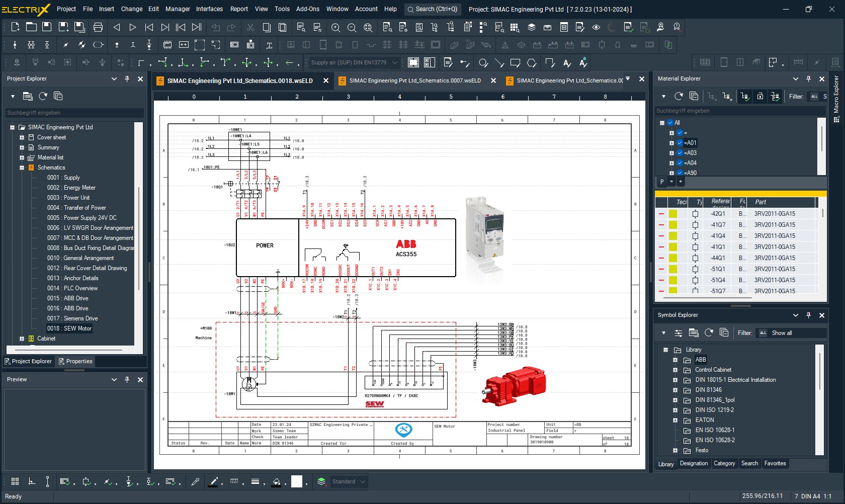Image resolution: width=845 pixels, height=504 pixels.
Task: Click the refresh icon in Material Explorer toolbar
Action: click(x=679, y=96)
